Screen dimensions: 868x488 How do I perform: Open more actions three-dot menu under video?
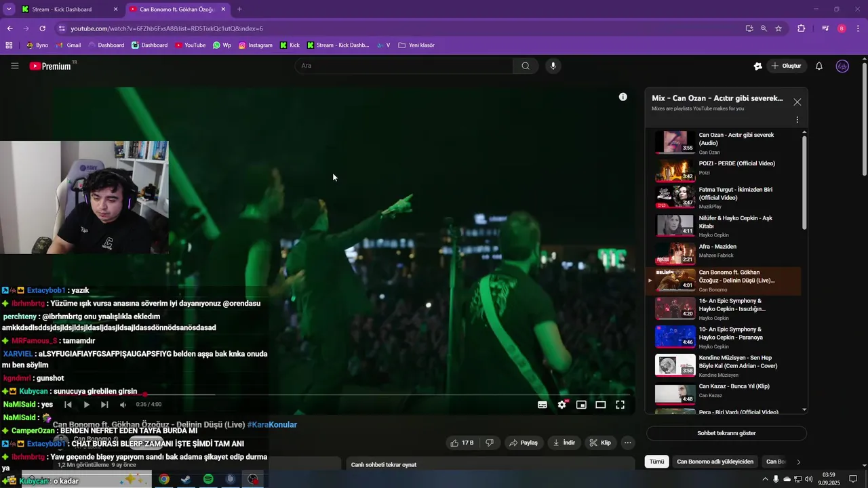[x=628, y=443]
